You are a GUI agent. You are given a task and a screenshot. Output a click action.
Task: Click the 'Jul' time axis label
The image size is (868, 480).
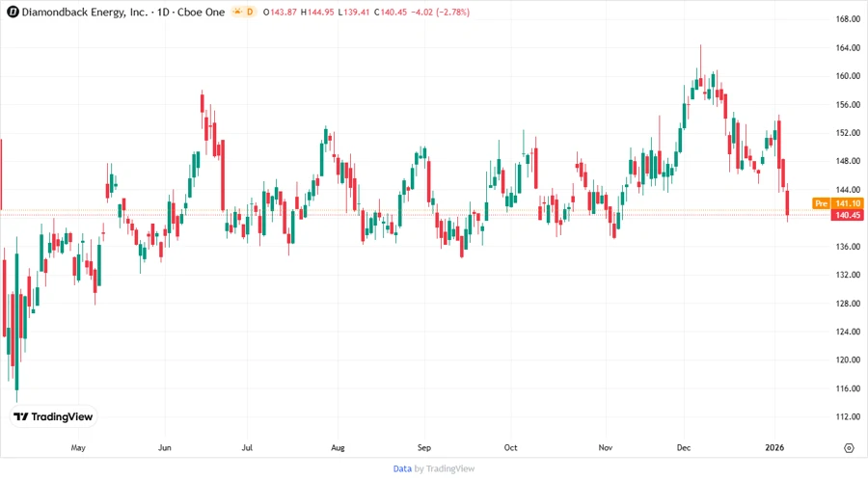point(247,447)
